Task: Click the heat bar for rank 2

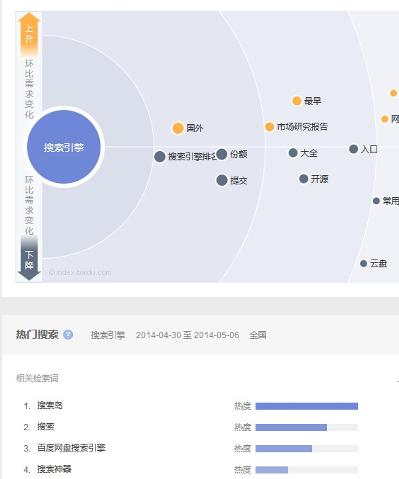Action: (307, 427)
